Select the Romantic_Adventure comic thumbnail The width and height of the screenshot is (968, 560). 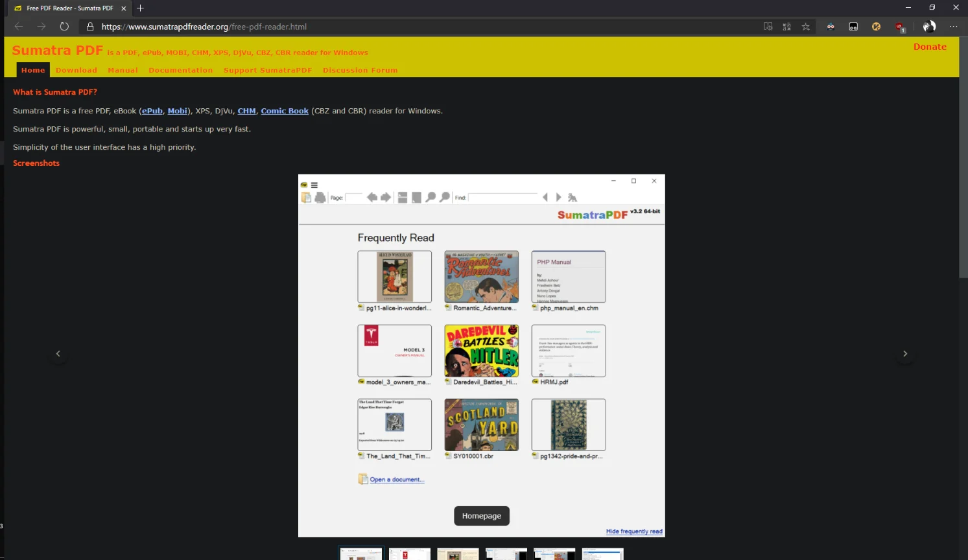[x=482, y=277]
